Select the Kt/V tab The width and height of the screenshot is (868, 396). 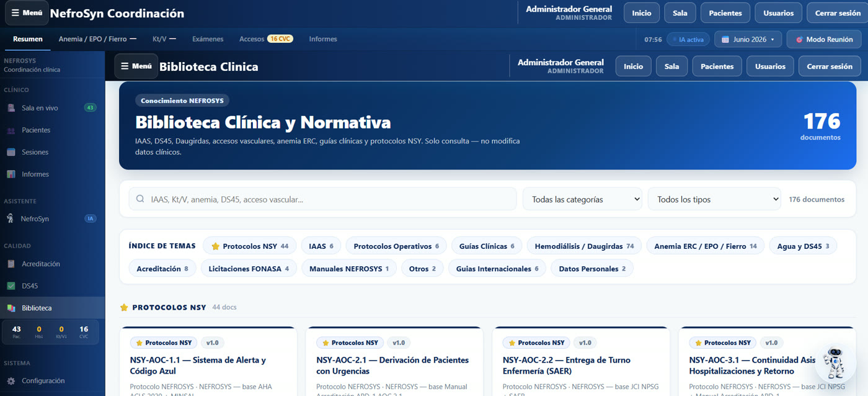[x=164, y=39]
